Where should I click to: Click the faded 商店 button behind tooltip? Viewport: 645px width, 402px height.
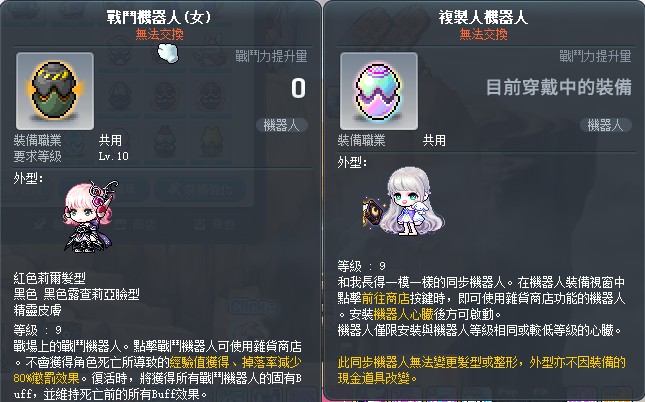136,224
